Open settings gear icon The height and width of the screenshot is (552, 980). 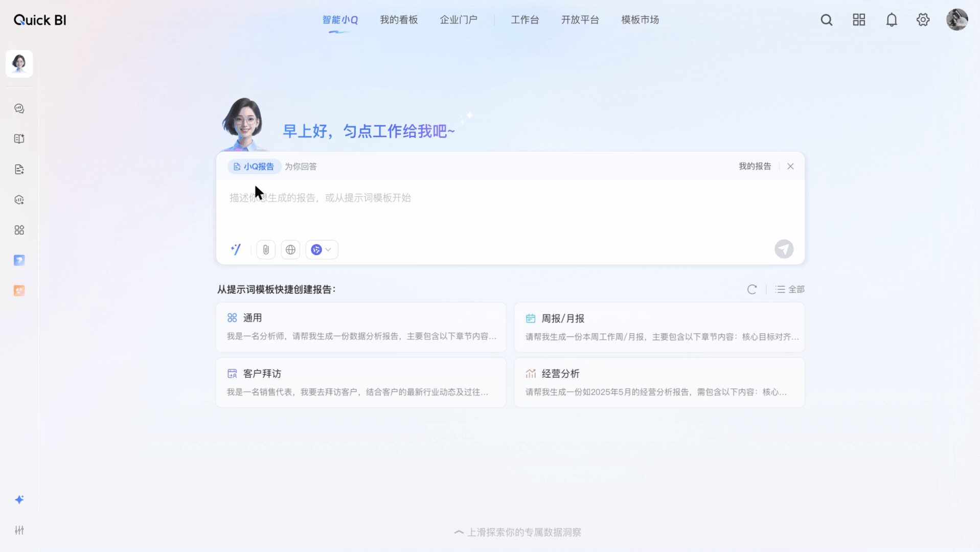(x=923, y=20)
